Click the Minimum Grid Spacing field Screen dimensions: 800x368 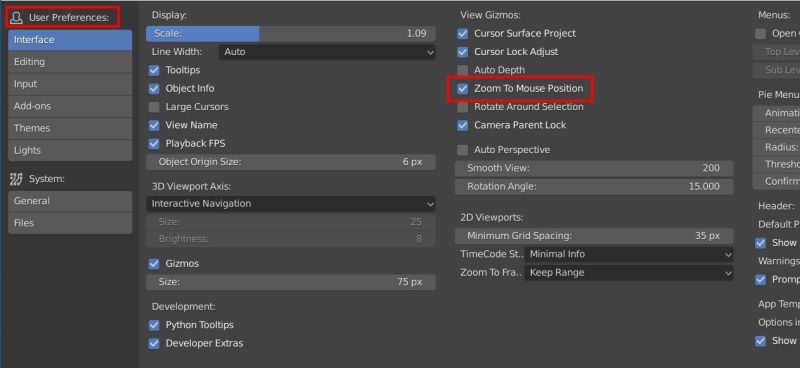pos(594,236)
